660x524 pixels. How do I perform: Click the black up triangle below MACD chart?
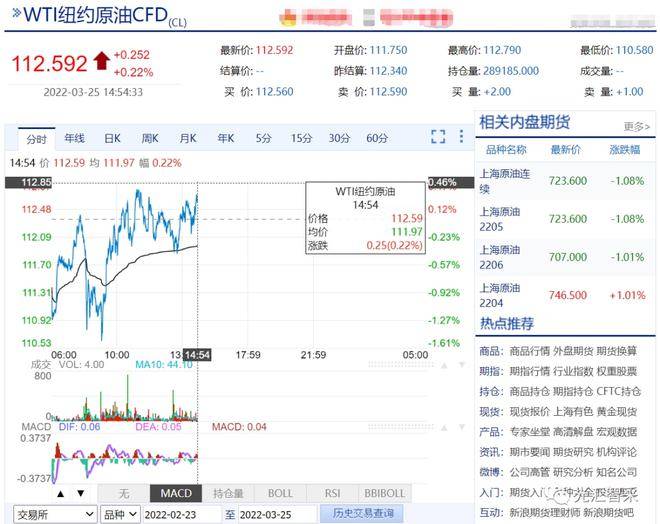(x=61, y=494)
